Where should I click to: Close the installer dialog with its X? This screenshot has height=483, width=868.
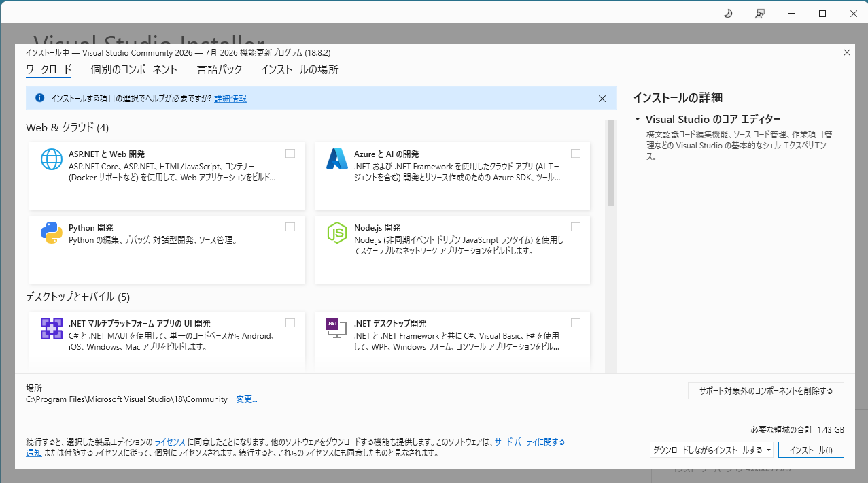[x=846, y=52]
